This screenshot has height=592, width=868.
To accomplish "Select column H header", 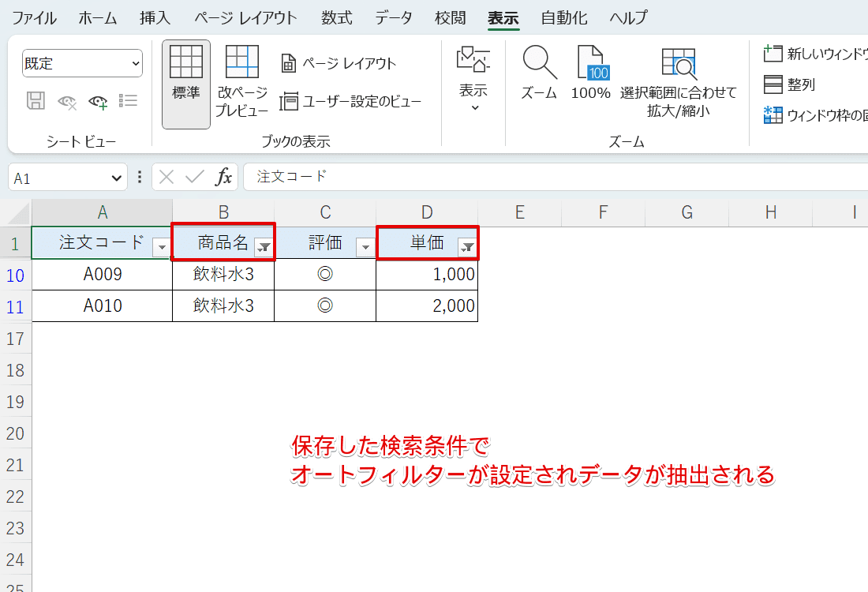I will 771,212.
